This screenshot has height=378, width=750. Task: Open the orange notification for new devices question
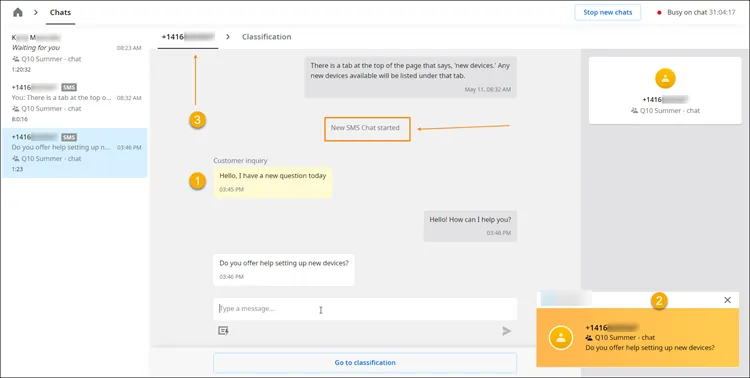click(638, 337)
